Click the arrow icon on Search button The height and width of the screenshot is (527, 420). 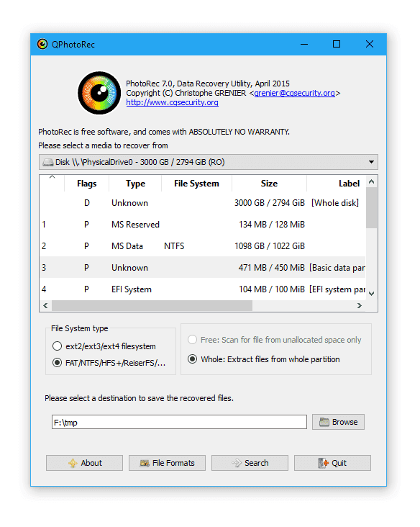click(x=237, y=463)
